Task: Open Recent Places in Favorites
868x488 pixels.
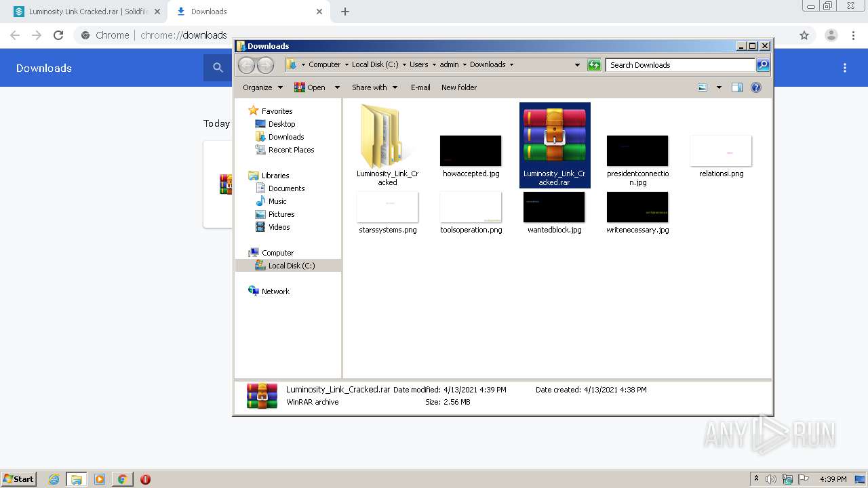Action: click(285, 150)
